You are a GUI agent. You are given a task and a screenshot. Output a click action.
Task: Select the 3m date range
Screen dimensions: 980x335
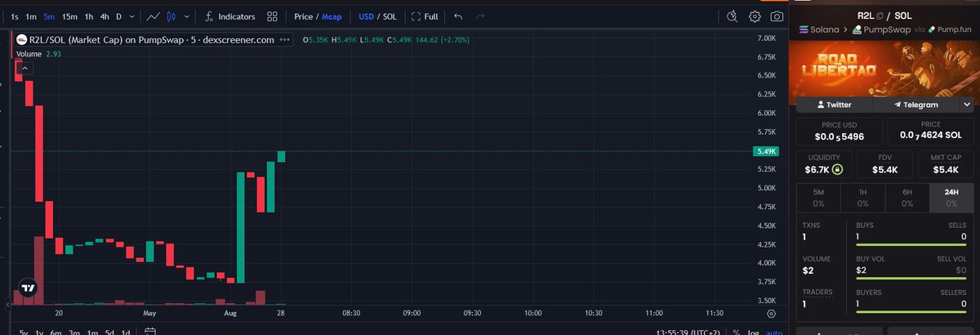click(x=74, y=332)
